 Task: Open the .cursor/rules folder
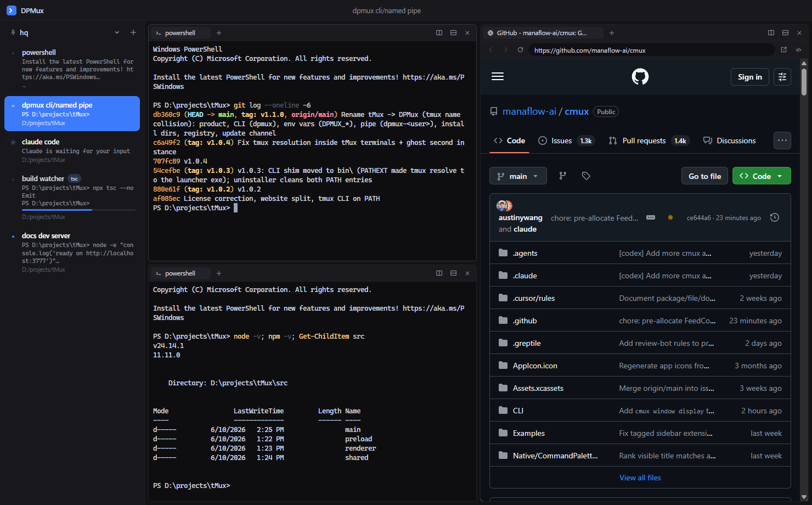point(534,298)
